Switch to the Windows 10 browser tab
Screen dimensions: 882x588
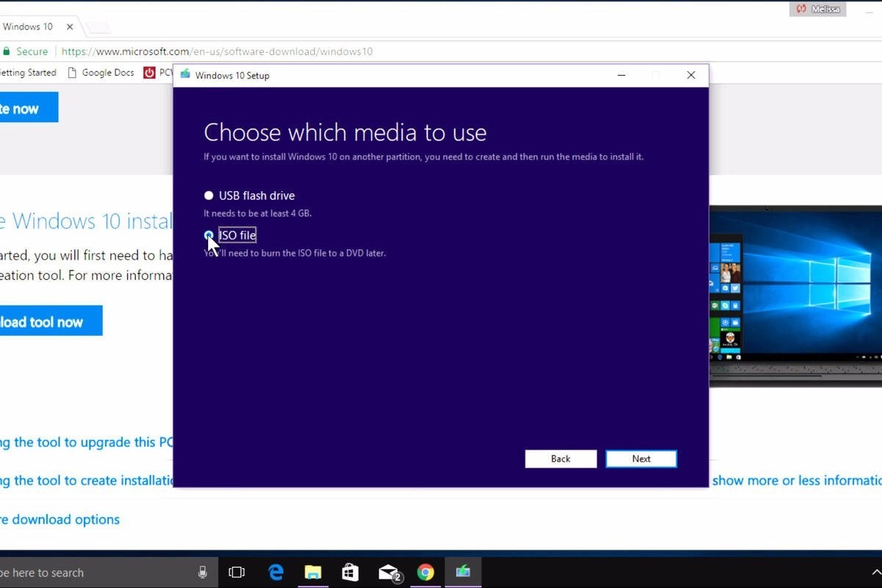pyautogui.click(x=29, y=26)
